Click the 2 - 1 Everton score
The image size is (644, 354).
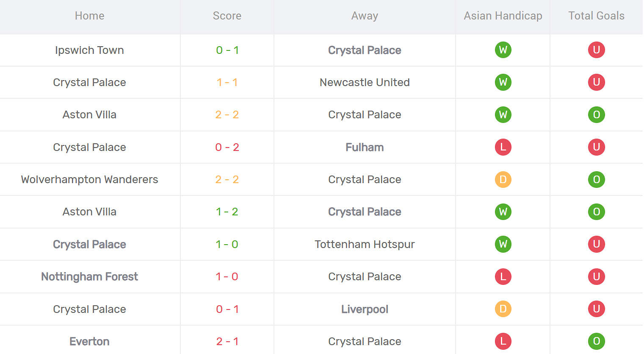pyautogui.click(x=227, y=341)
